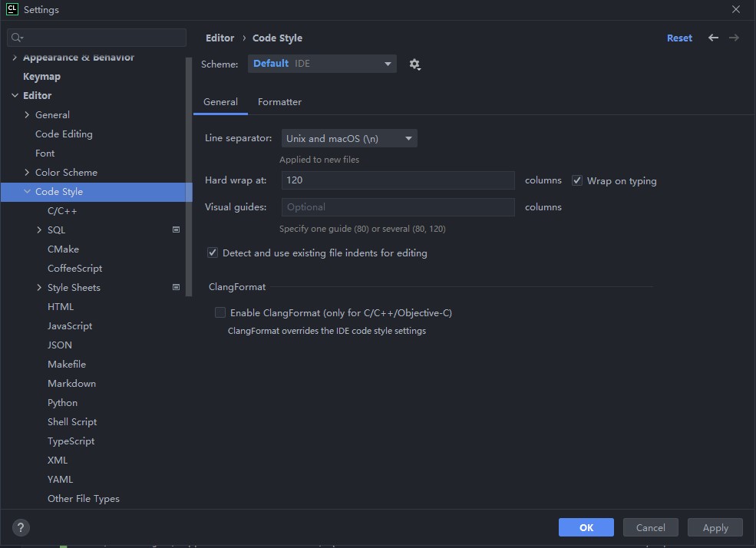Click the Cancel button
Viewport: 756px width, 548px height.
(650, 527)
